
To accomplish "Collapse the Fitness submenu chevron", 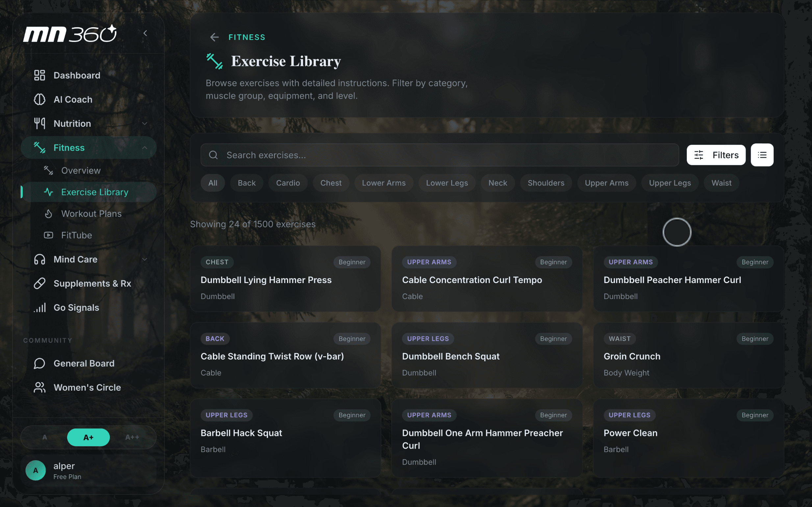I will click(x=145, y=148).
